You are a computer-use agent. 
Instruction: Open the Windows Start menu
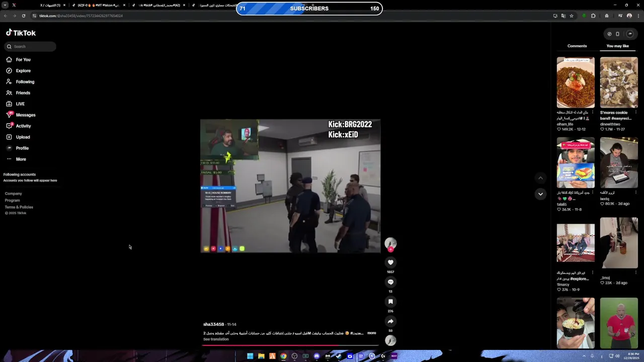pyautogui.click(x=250, y=356)
